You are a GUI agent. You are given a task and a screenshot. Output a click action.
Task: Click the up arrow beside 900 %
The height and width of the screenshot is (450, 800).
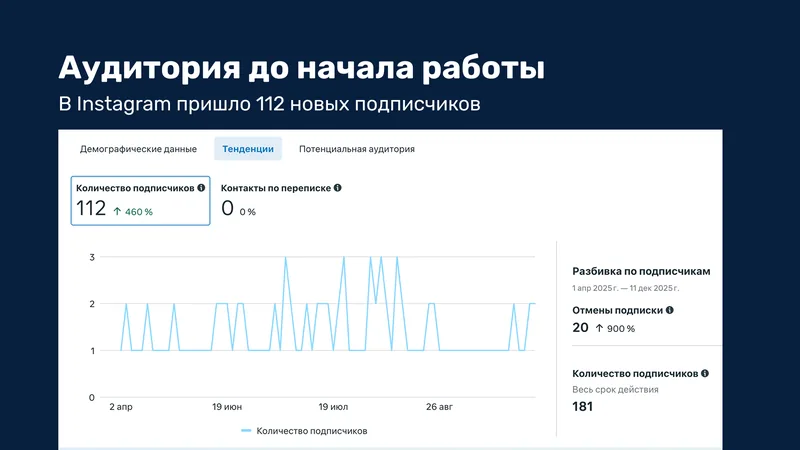599,328
